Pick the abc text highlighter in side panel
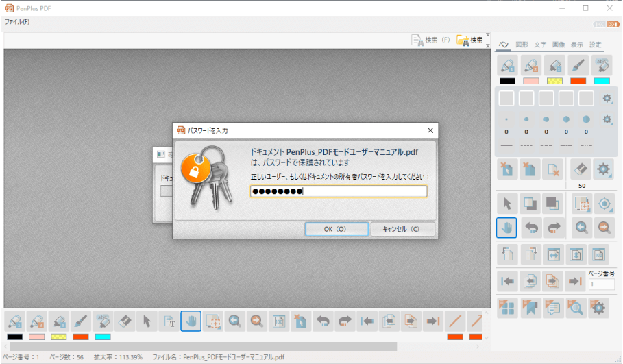The width and height of the screenshot is (623, 364). click(602, 66)
